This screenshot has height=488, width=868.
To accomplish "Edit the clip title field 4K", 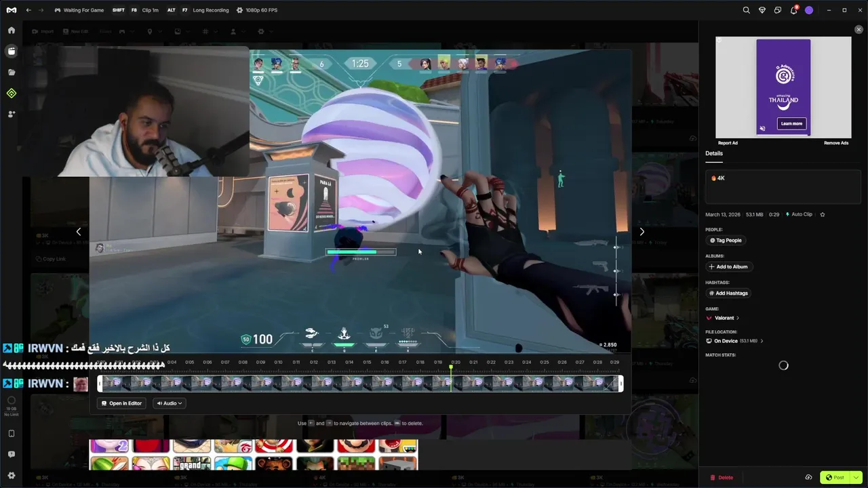I will (x=783, y=186).
